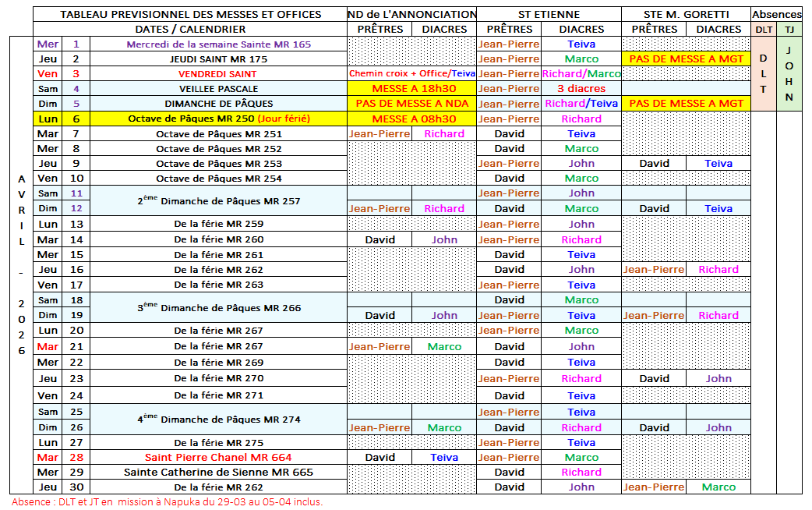Click 'Sainte Catherine de Sienne MR 665' cell
Image resolution: width=812 pixels, height=510 pixels.
point(218,473)
